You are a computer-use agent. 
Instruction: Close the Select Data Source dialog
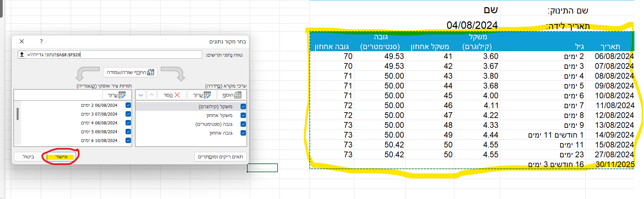click(22, 41)
